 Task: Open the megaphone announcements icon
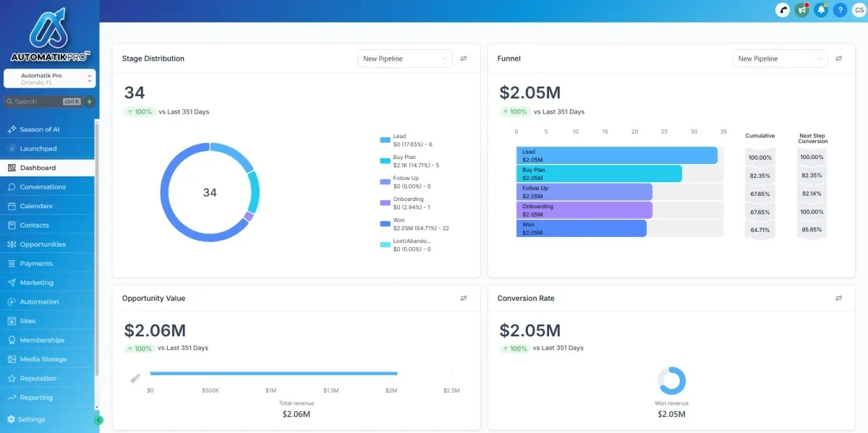(801, 10)
